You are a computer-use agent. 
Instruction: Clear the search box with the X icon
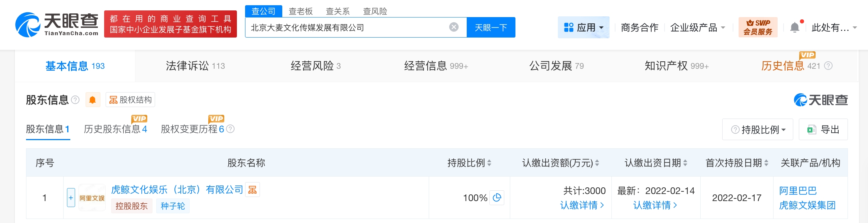(454, 27)
